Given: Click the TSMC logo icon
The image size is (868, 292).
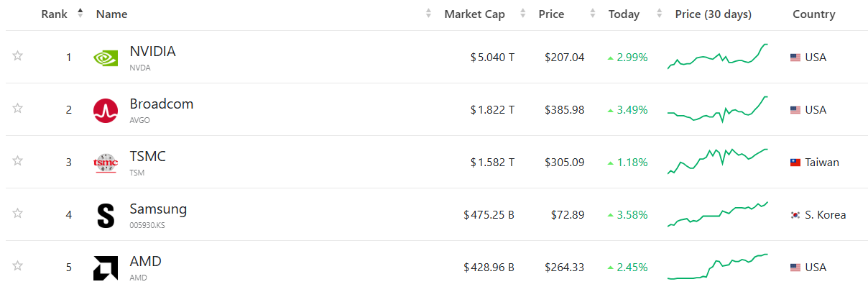Looking at the screenshot, I should pos(106,163).
